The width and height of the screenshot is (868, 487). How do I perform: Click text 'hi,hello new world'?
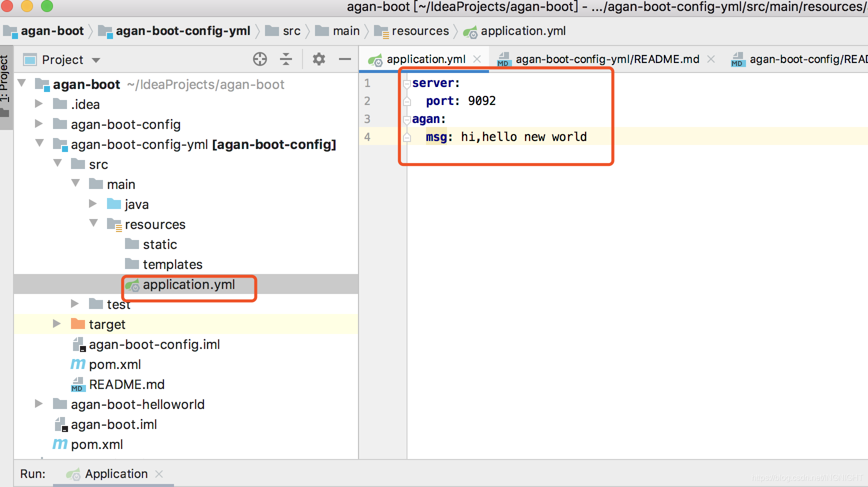click(x=523, y=137)
